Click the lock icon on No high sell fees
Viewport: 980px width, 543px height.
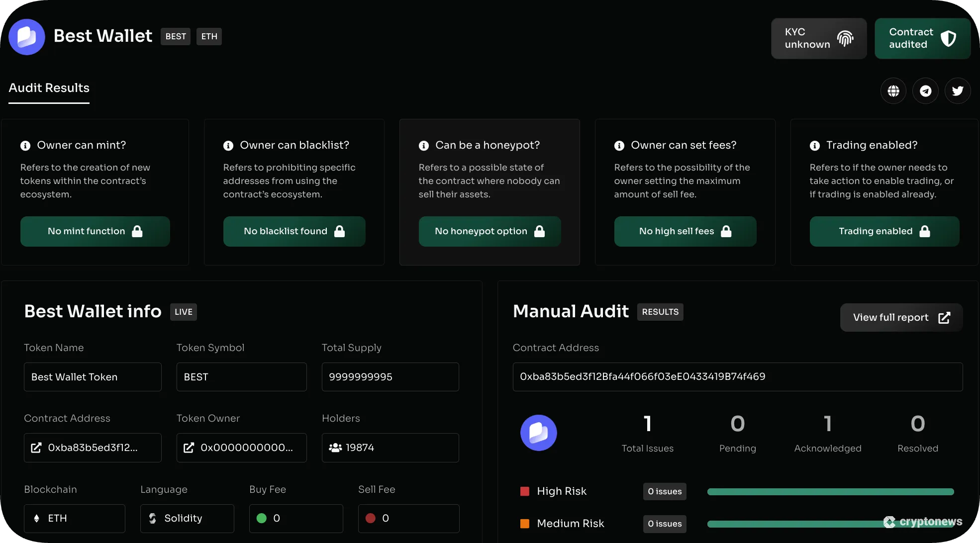tap(726, 231)
